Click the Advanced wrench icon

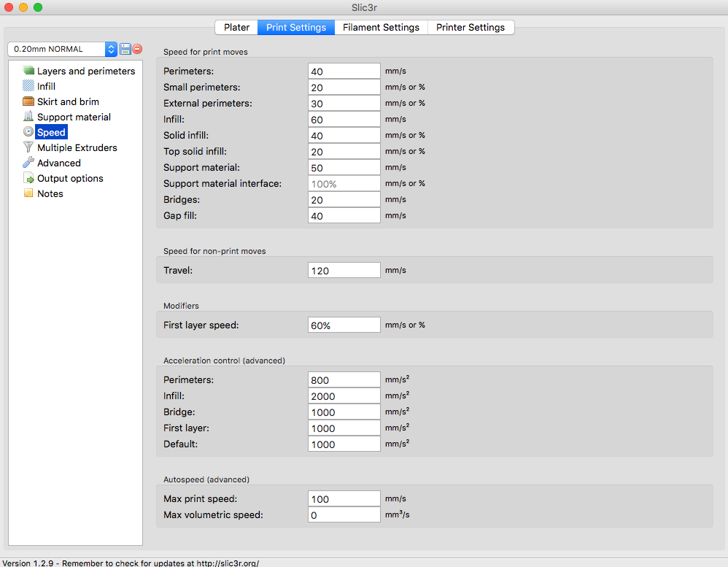[28, 163]
